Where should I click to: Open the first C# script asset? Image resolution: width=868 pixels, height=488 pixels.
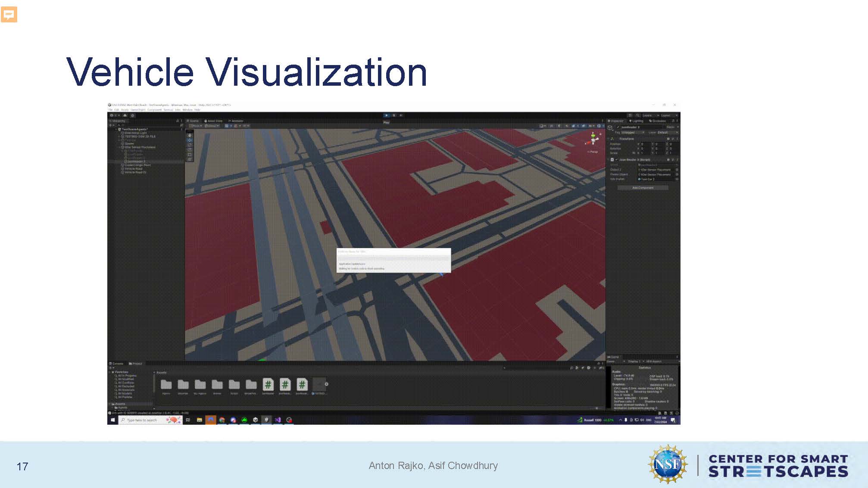tap(268, 384)
